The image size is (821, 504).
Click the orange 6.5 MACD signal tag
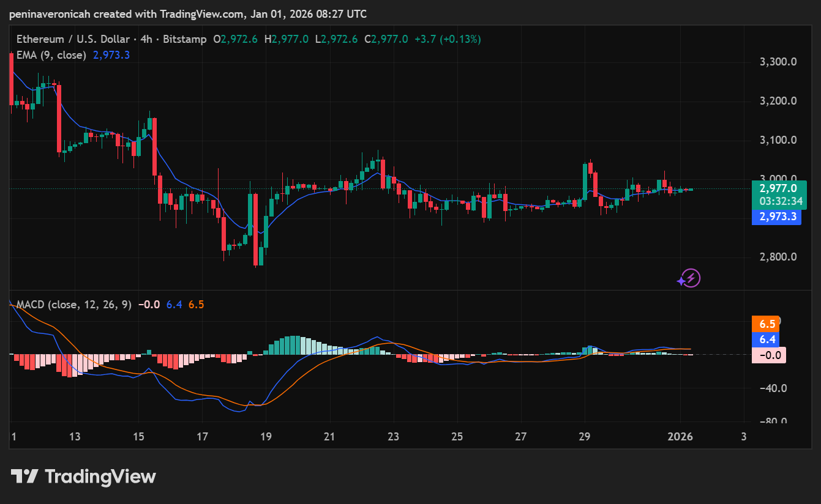pos(767,324)
